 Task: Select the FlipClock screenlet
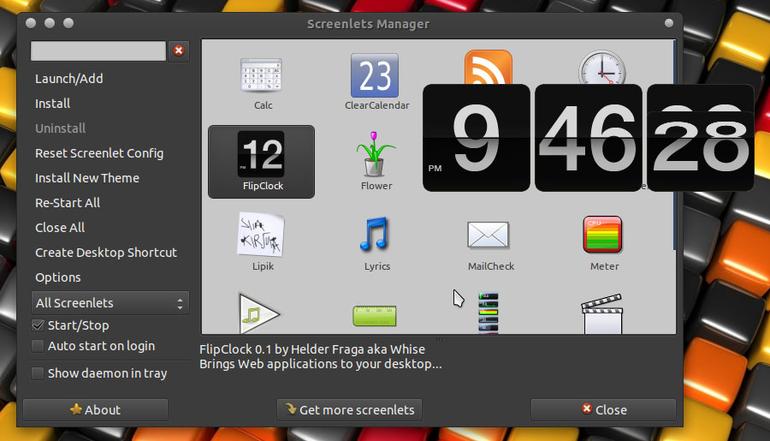click(261, 162)
